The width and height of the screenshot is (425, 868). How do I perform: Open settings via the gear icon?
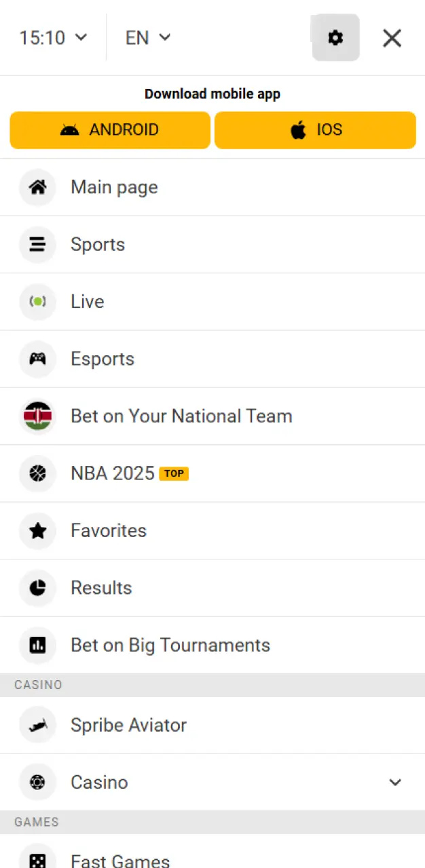click(335, 38)
